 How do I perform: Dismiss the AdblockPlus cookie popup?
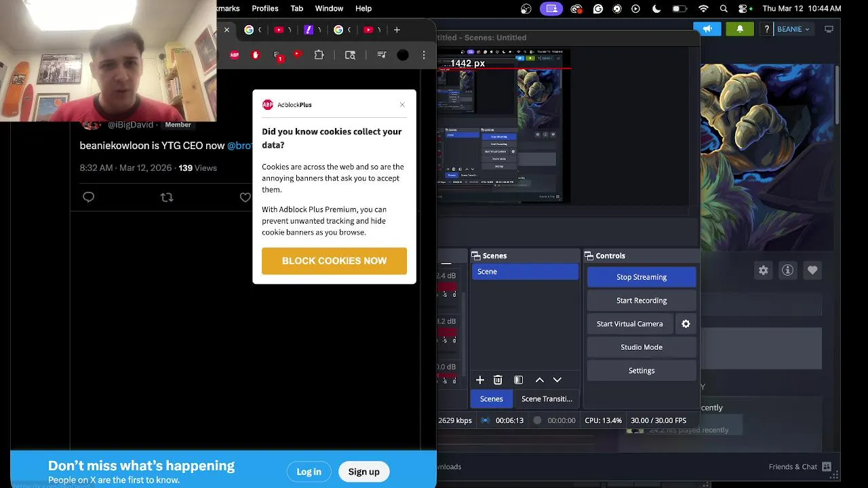402,104
